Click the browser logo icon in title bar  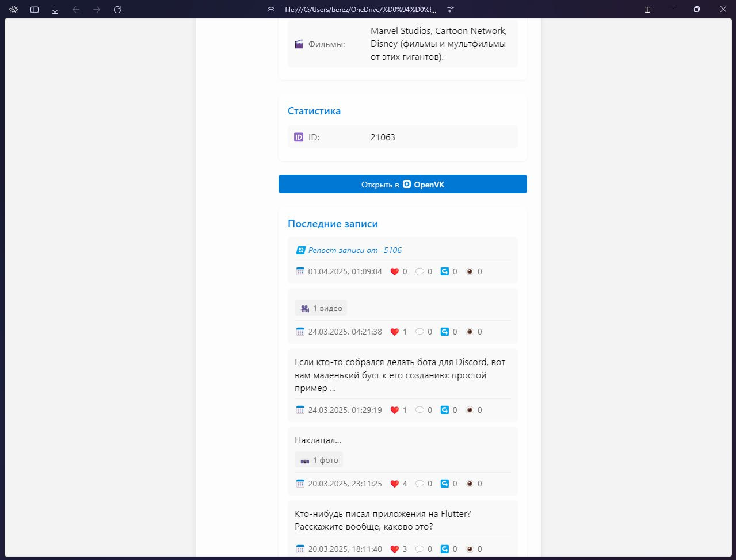[x=14, y=10]
